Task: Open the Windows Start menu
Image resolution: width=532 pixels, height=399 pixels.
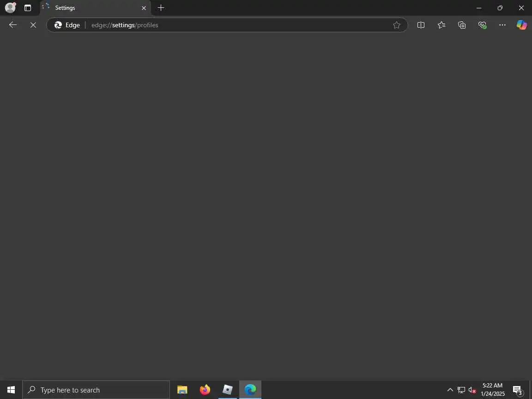Action: 11,390
